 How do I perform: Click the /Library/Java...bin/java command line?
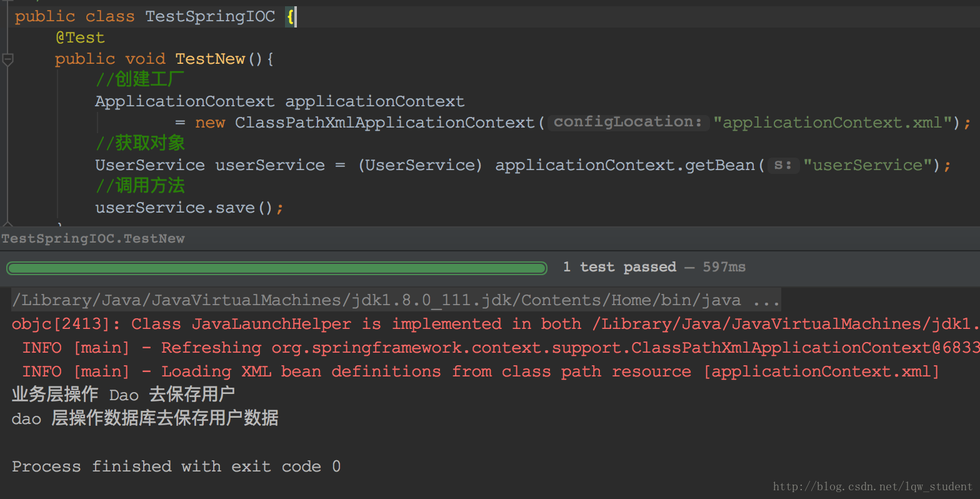pyautogui.click(x=396, y=300)
